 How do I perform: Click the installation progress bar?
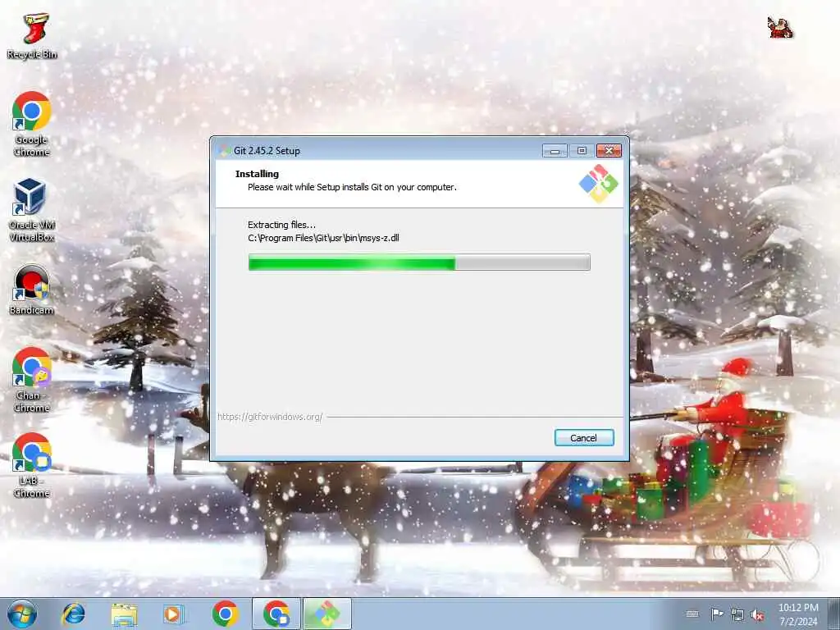coord(419,262)
